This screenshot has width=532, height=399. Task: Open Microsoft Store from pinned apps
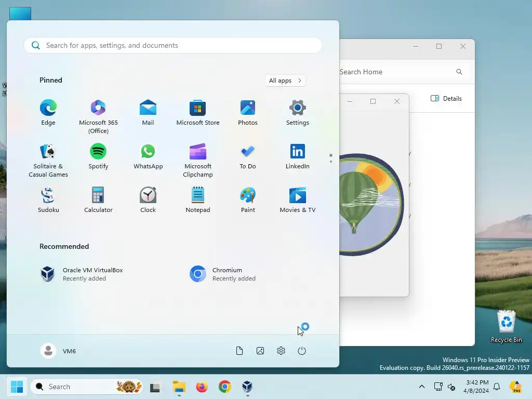click(x=198, y=113)
